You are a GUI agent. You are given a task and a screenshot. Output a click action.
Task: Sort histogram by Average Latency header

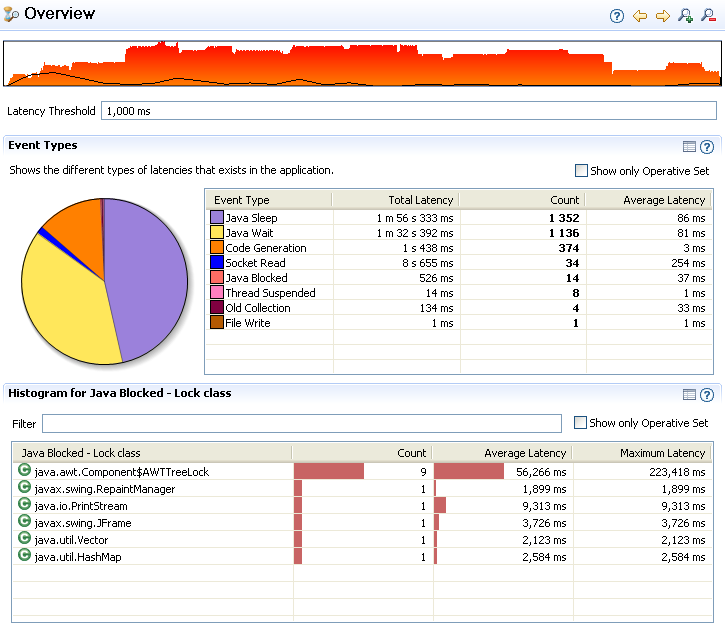503,453
